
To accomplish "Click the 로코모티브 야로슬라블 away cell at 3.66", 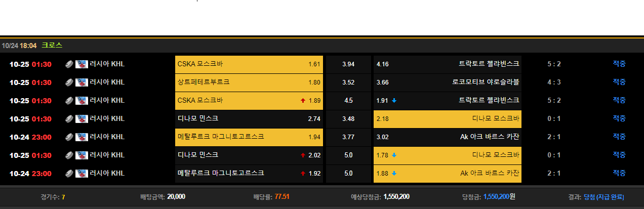I will pos(447,82).
